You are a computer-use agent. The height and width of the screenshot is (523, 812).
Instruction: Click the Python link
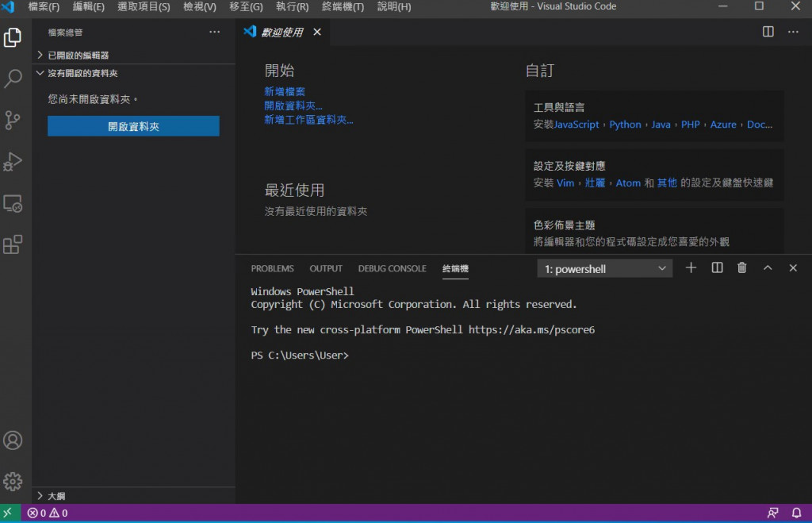click(625, 125)
